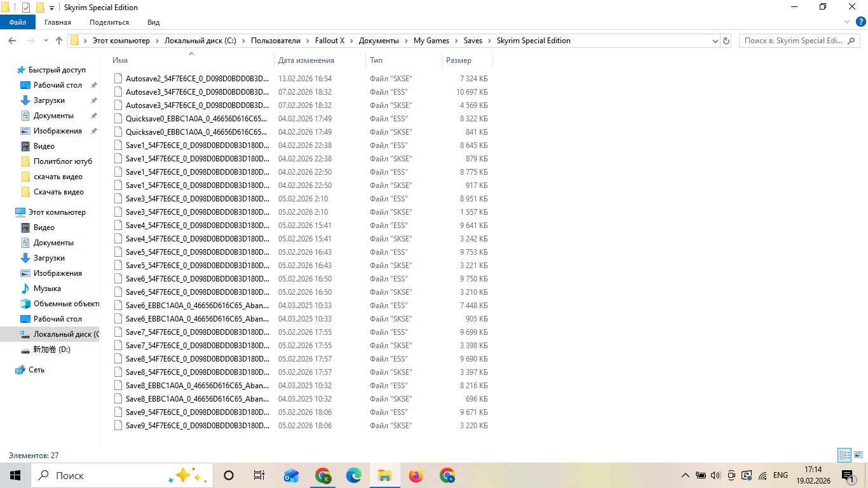This screenshot has height=488, width=868.
Task: Navigate to Saves in the address bar breadcrumb
Action: coord(473,41)
